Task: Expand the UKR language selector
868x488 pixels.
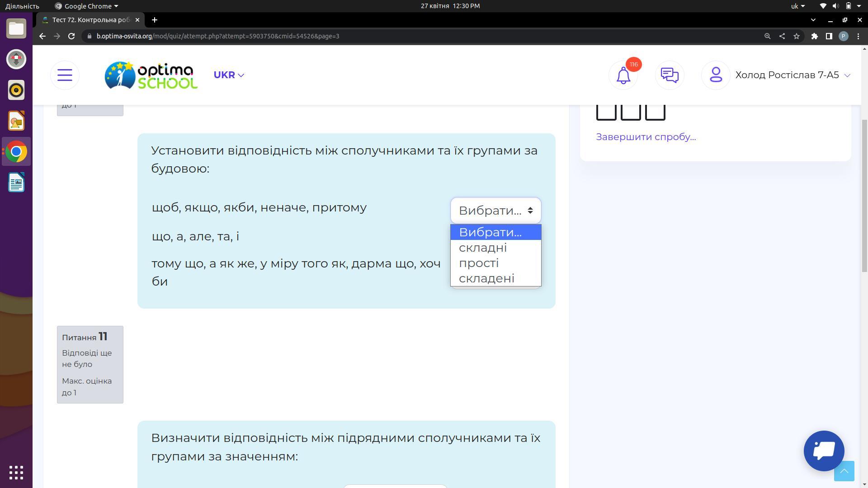Action: pyautogui.click(x=229, y=75)
